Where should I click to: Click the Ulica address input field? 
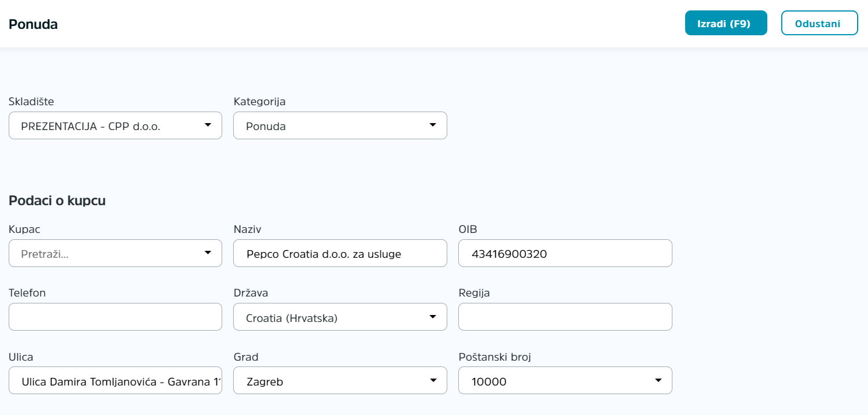pos(115,380)
